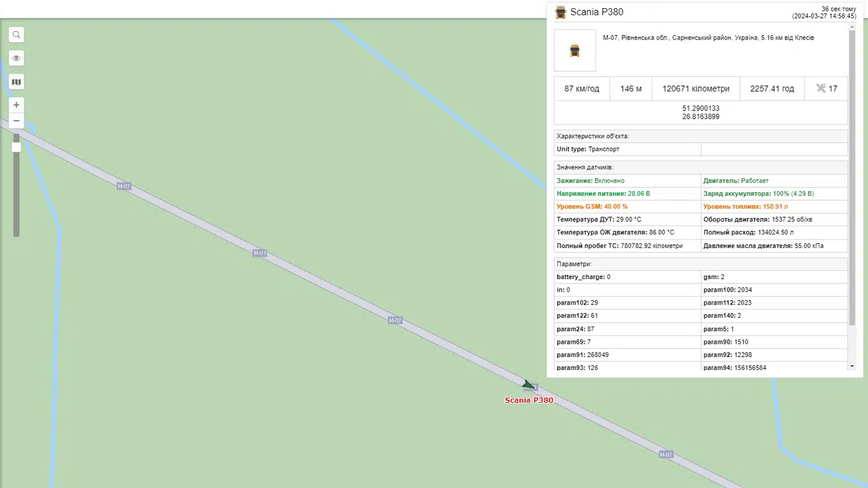The height and width of the screenshot is (488, 868).
Task: Click the panel scrollbar down arrow
Action: 852,366
